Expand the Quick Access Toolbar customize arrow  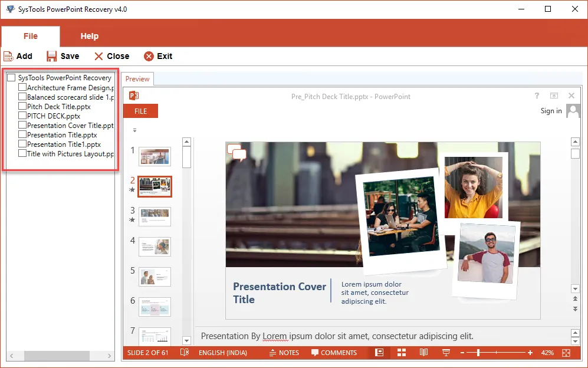coord(134,131)
